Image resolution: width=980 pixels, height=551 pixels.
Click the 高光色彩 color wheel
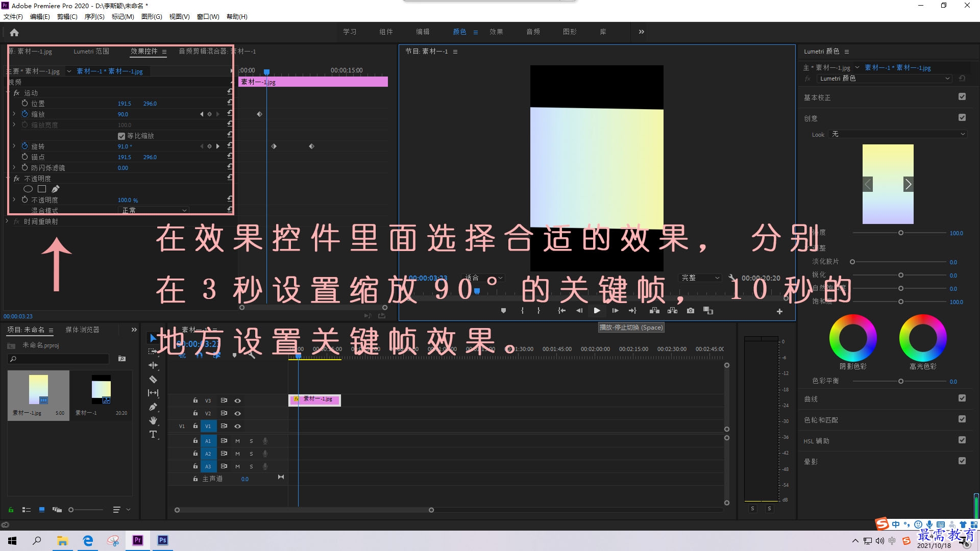tap(923, 338)
